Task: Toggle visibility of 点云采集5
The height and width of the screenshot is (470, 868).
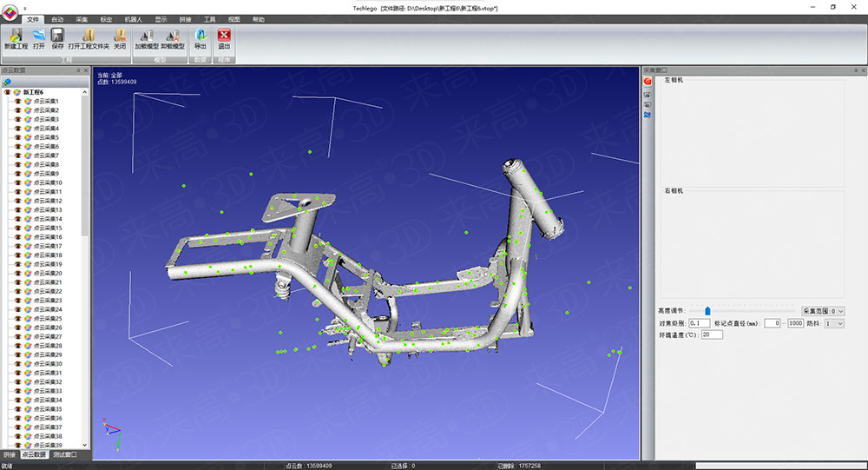Action: [17, 137]
